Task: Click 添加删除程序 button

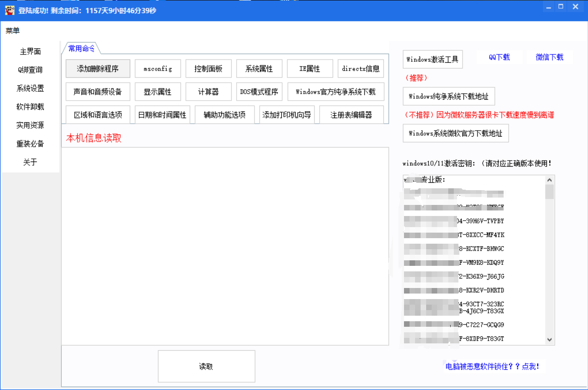Action: pos(98,69)
